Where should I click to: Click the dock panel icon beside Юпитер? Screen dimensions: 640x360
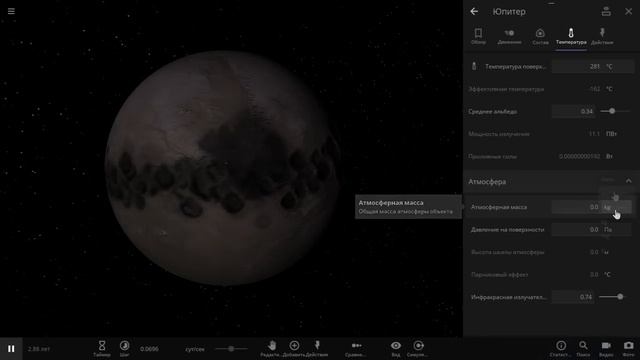pos(606,11)
